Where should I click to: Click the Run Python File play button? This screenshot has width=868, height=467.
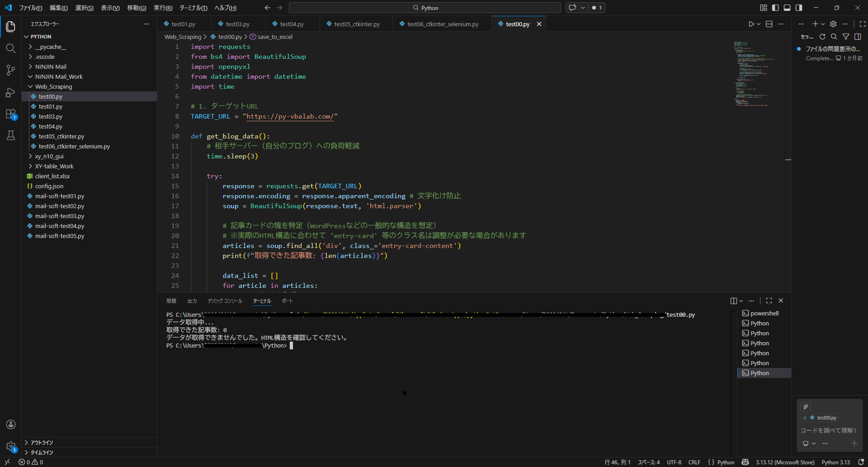point(751,24)
